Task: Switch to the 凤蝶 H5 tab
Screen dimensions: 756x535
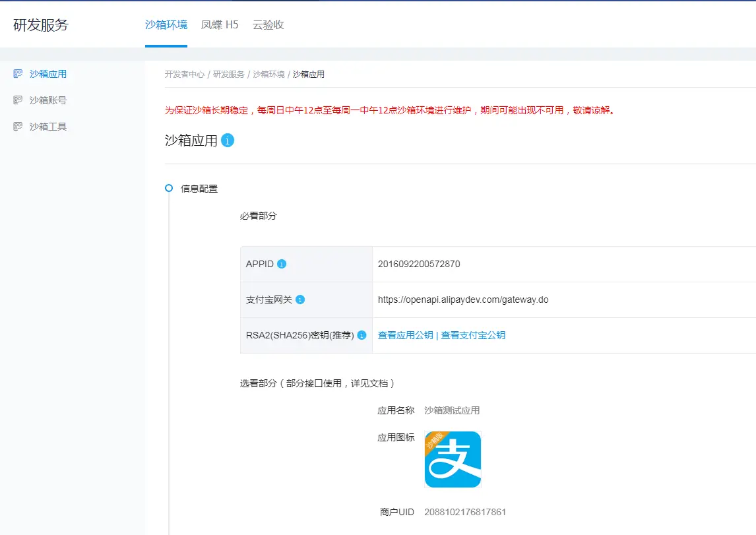Action: tap(220, 24)
